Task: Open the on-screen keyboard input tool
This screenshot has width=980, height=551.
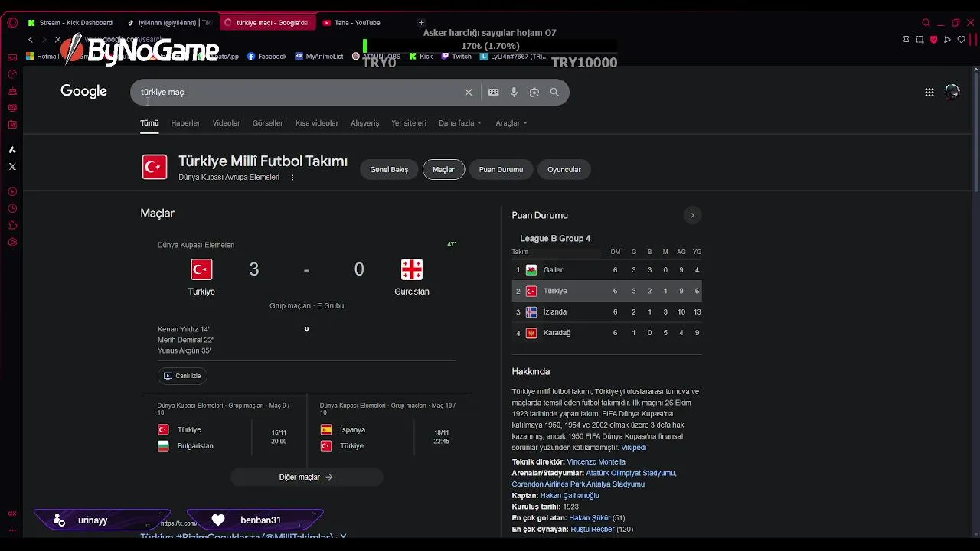Action: (x=494, y=92)
